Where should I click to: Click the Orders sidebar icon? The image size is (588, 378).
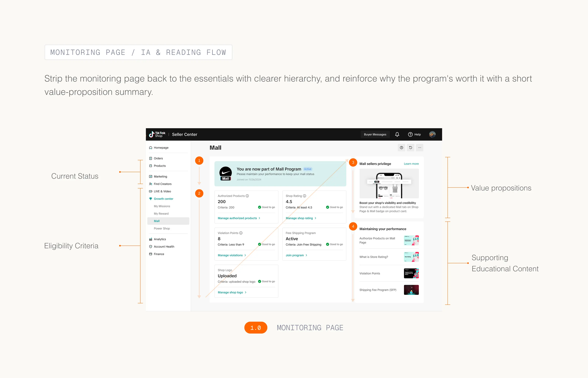coord(151,158)
